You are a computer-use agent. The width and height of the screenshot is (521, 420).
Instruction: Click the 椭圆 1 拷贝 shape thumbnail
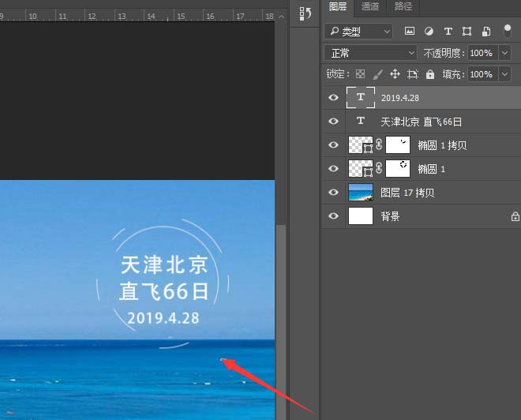click(x=361, y=145)
